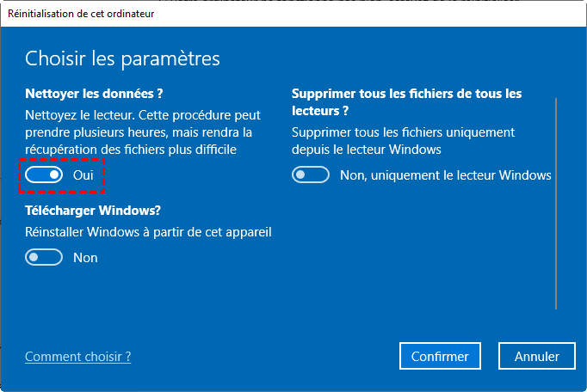Click Annuler to cancel the reset
Image resolution: width=587 pixels, height=392 pixels.
point(537,356)
